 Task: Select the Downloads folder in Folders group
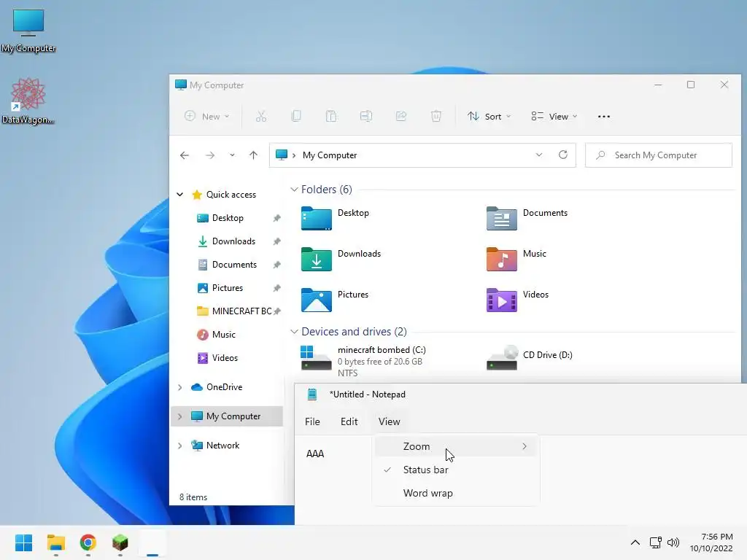pyautogui.click(x=341, y=259)
